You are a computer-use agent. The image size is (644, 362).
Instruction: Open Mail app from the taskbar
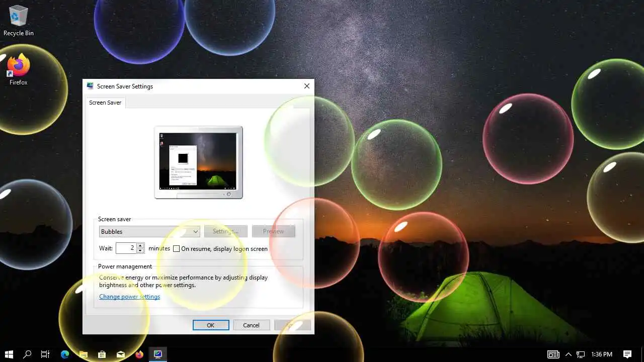[121, 354]
